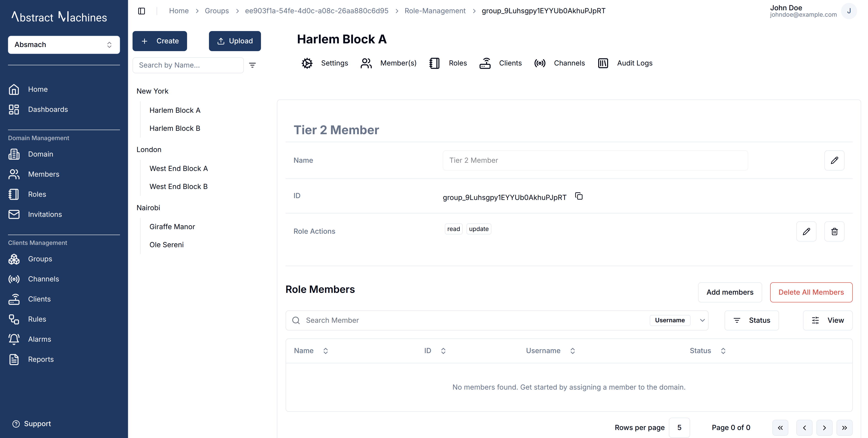Click Delete All Members button
The height and width of the screenshot is (438, 868).
click(811, 292)
